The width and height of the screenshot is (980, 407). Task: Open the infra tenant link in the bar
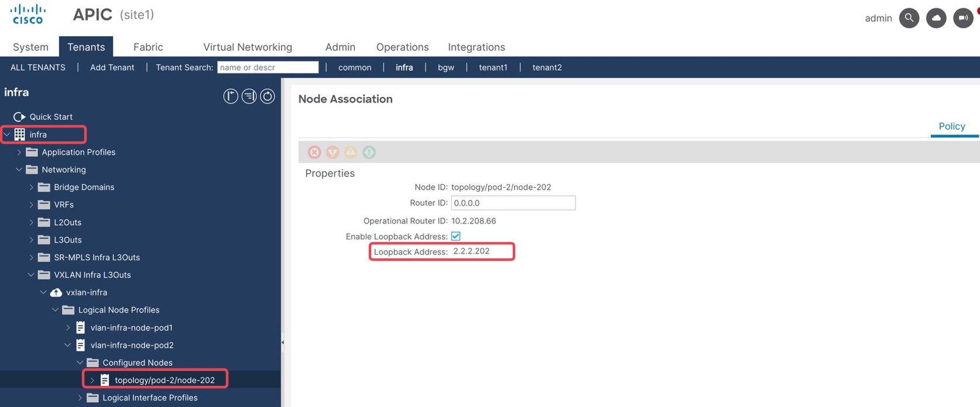pyautogui.click(x=404, y=67)
